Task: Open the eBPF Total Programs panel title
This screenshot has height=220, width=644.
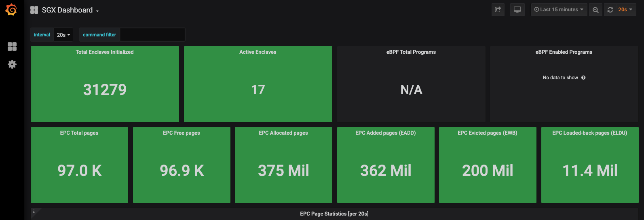Action: tap(411, 52)
